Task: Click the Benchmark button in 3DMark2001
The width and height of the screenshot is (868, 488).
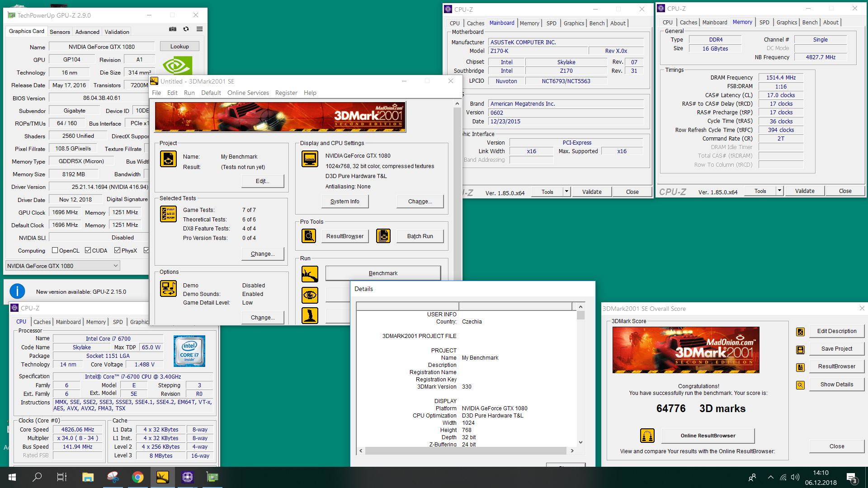Action: [x=383, y=273]
